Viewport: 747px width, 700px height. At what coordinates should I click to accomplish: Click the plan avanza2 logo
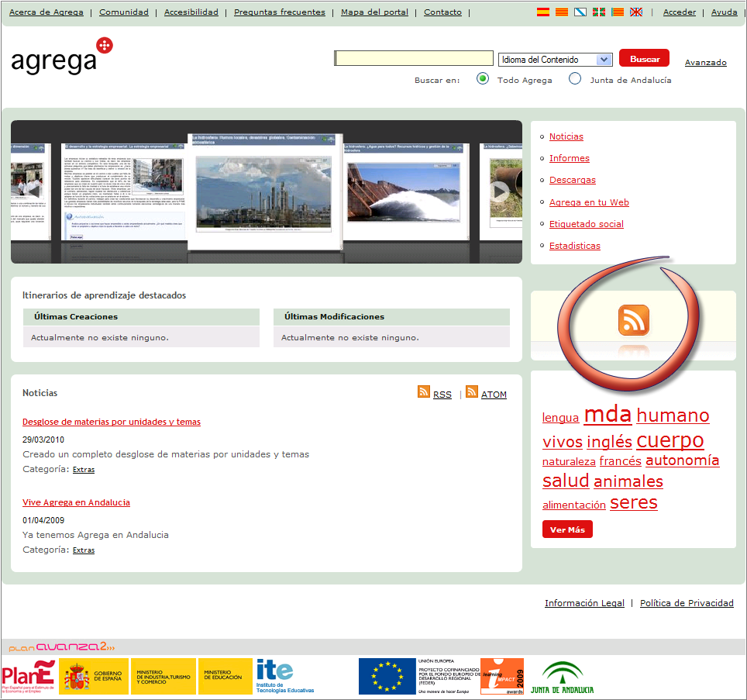point(62,647)
